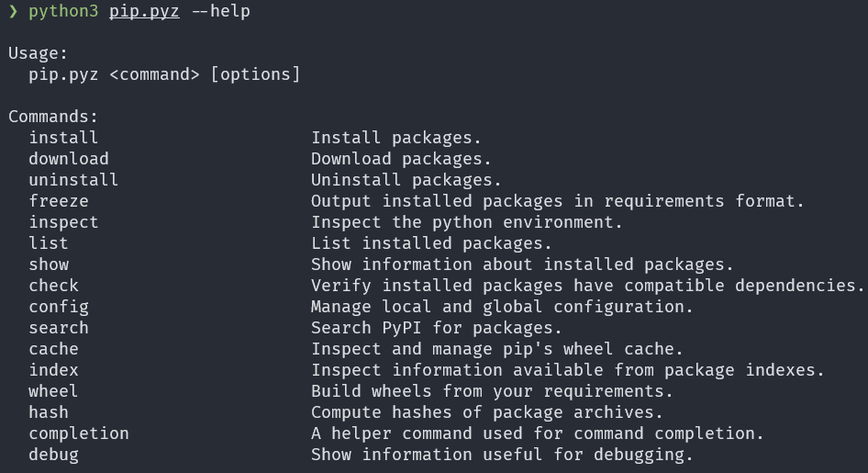Click the "cache" command name in left column
The height and width of the screenshot is (473, 868).
53,349
